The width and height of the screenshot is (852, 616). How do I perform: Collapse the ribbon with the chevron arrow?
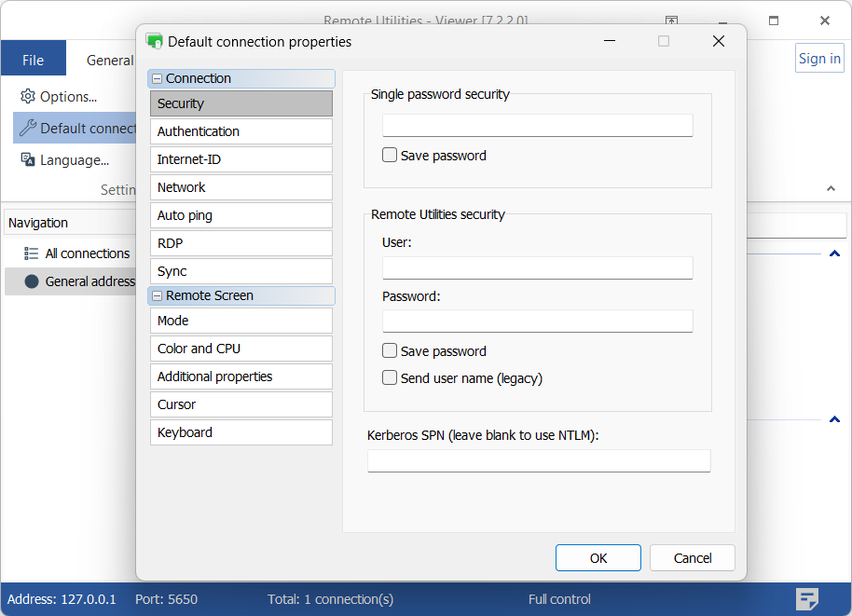tap(831, 189)
